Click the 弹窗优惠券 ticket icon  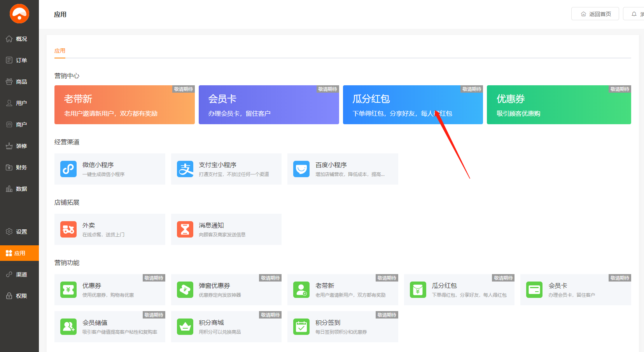click(185, 290)
